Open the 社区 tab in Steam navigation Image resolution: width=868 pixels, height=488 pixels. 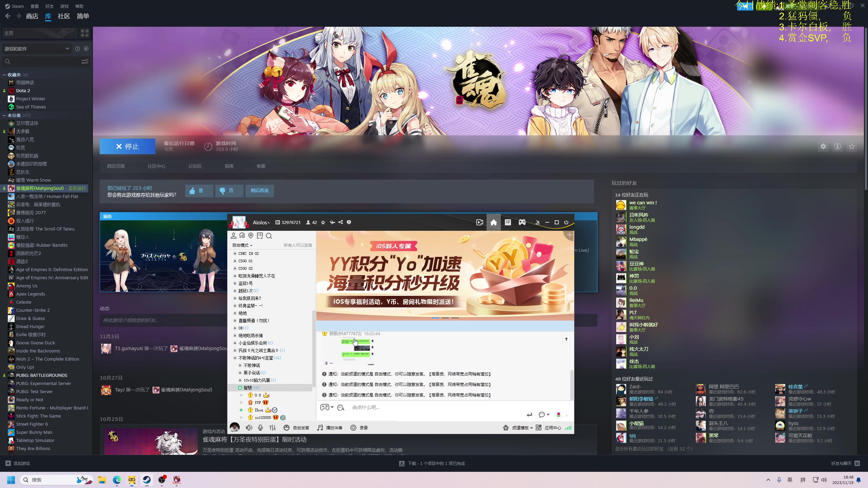(64, 16)
